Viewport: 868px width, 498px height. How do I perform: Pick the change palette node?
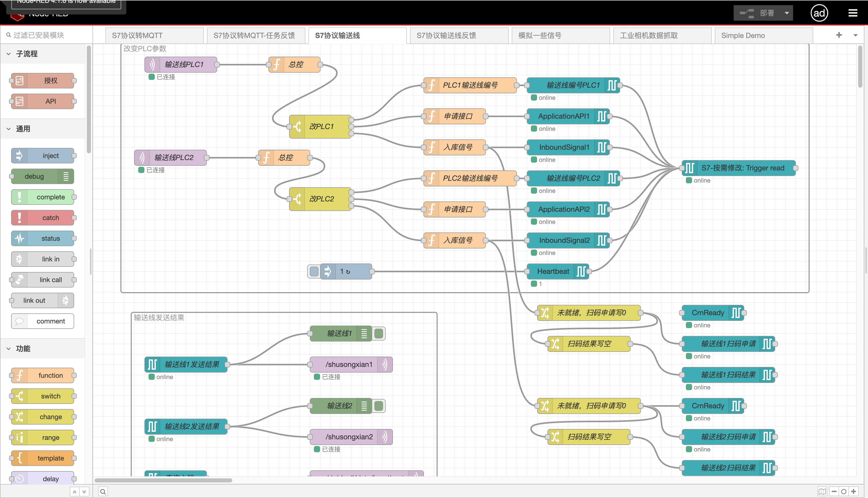pos(43,417)
